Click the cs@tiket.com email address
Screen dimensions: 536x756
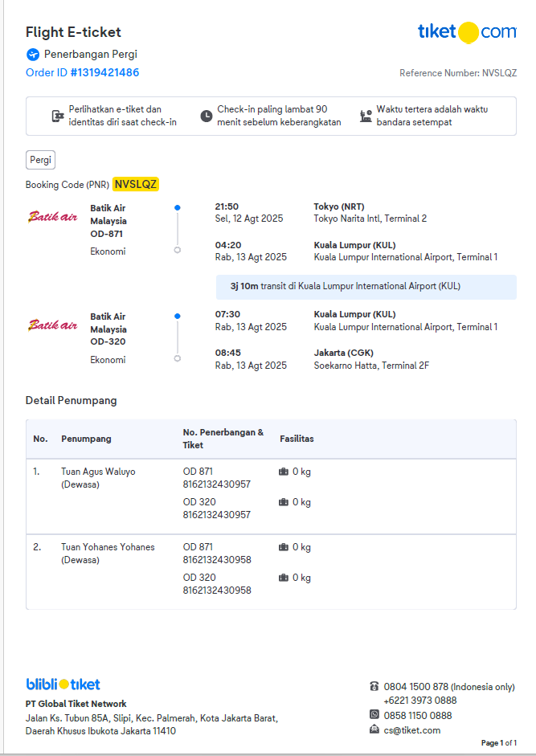coord(412,730)
